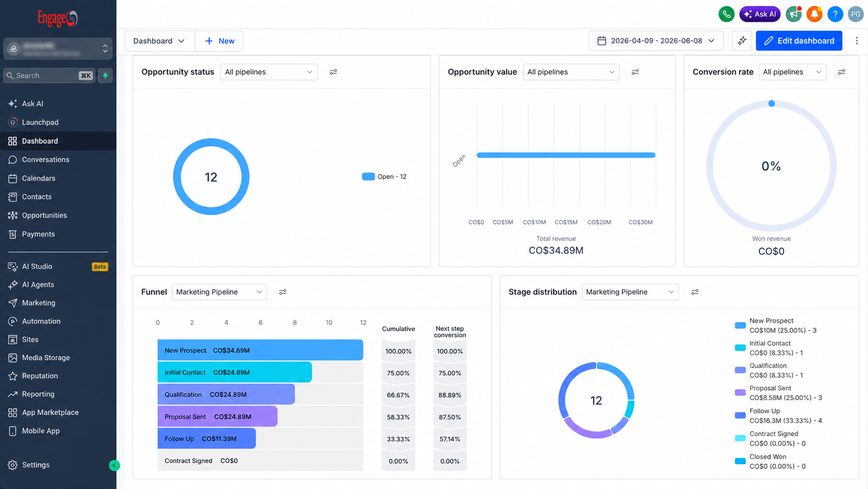Open Conversion rate pipelines dropdown
868x489 pixels.
(x=793, y=72)
